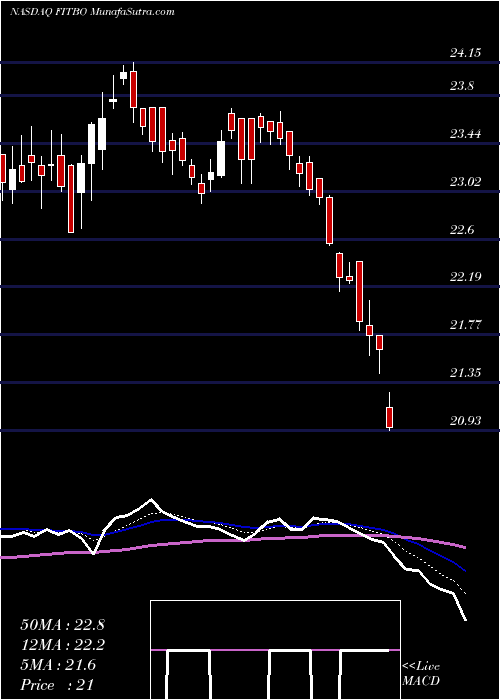Click the 50MA : 22.8 readout
Screen dimensions: 500x700
(x=62, y=625)
